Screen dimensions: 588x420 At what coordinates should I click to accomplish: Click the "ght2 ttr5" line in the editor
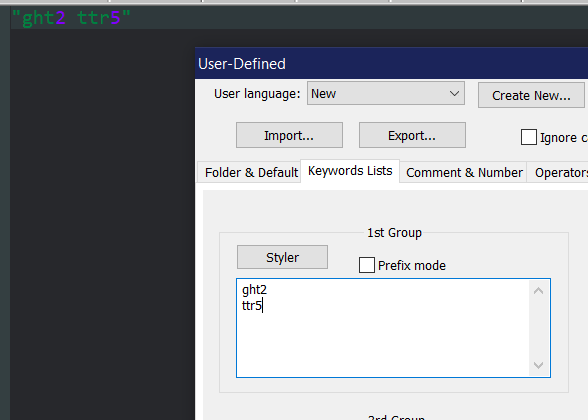pos(71,18)
